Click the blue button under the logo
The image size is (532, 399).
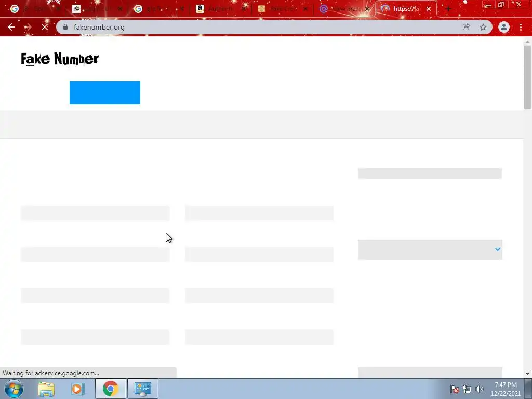tap(105, 92)
